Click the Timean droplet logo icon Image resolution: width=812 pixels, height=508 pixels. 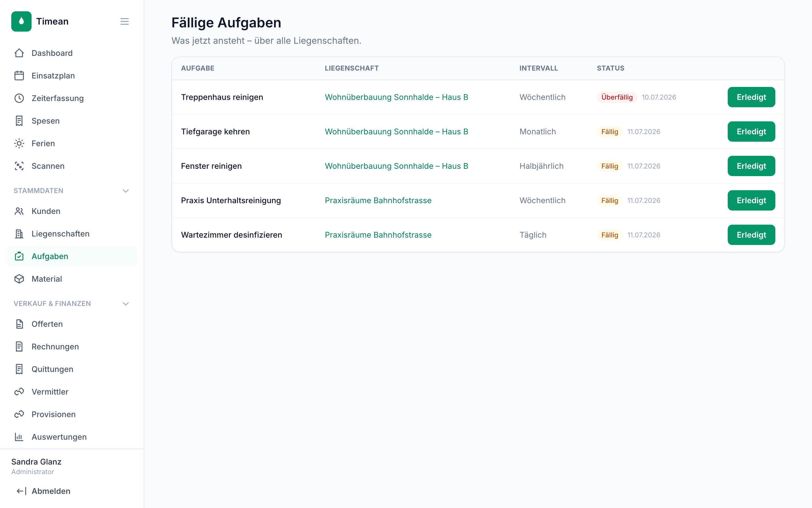[21, 21]
